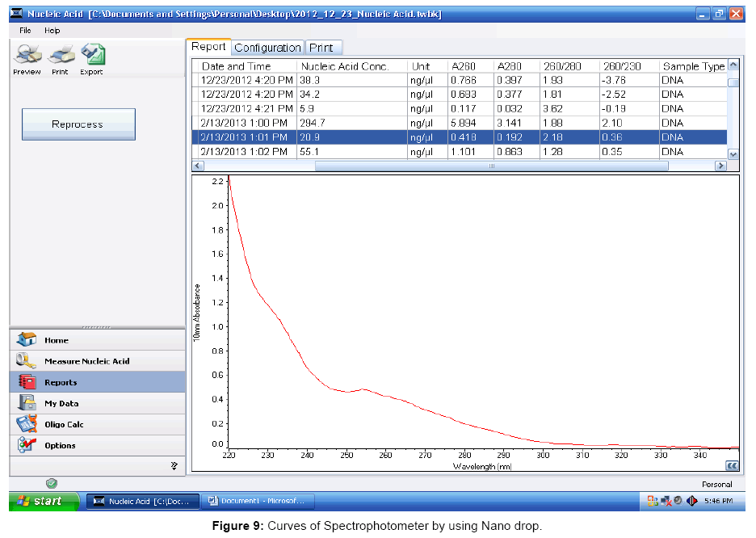Switch to Document1 Microsoft taskbar item
Screen dimensions: 756x538
click(x=256, y=502)
